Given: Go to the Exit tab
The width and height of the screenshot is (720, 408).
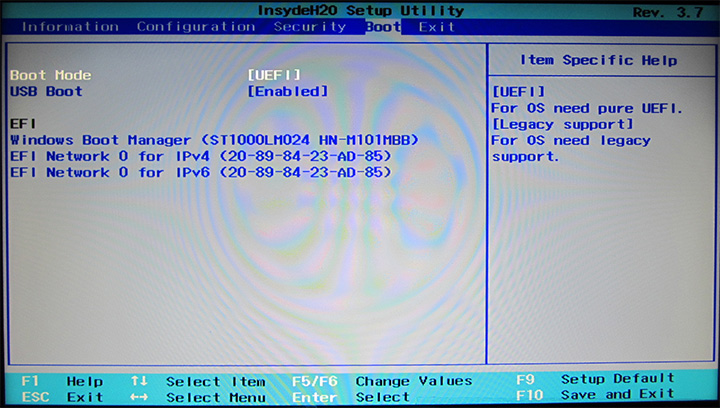Looking at the screenshot, I should [436, 27].
